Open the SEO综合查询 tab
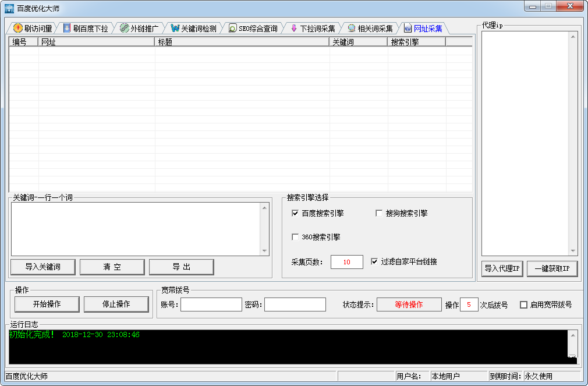The height and width of the screenshot is (386, 588). pyautogui.click(x=253, y=29)
